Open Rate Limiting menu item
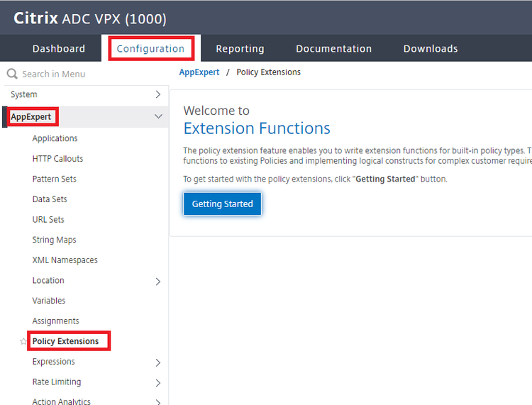This screenshot has width=532, height=405. (57, 382)
